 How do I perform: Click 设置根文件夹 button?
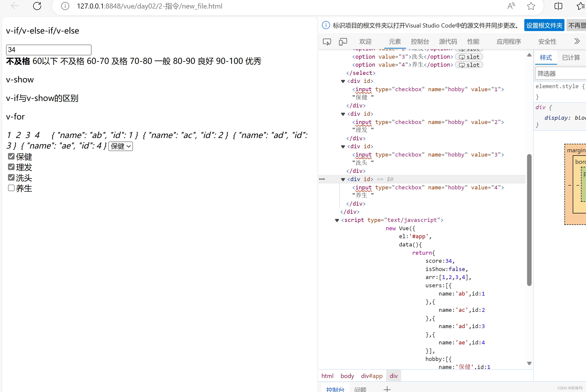[x=544, y=25]
